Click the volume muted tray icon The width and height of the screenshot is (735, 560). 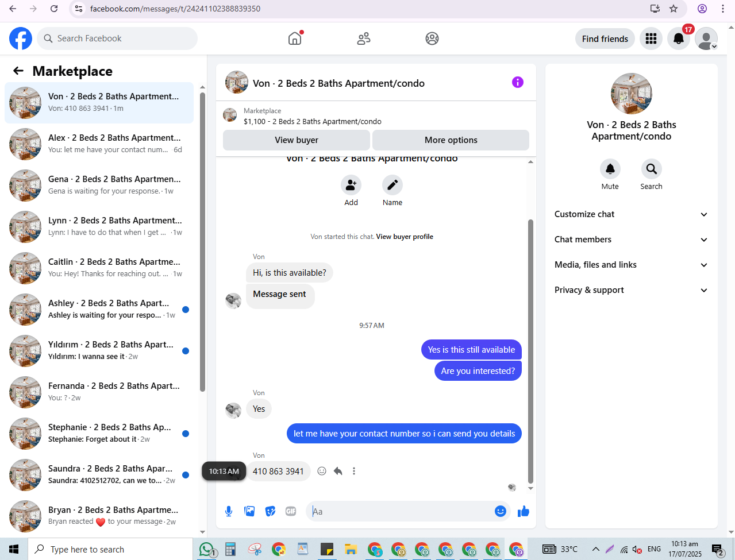pyautogui.click(x=637, y=550)
